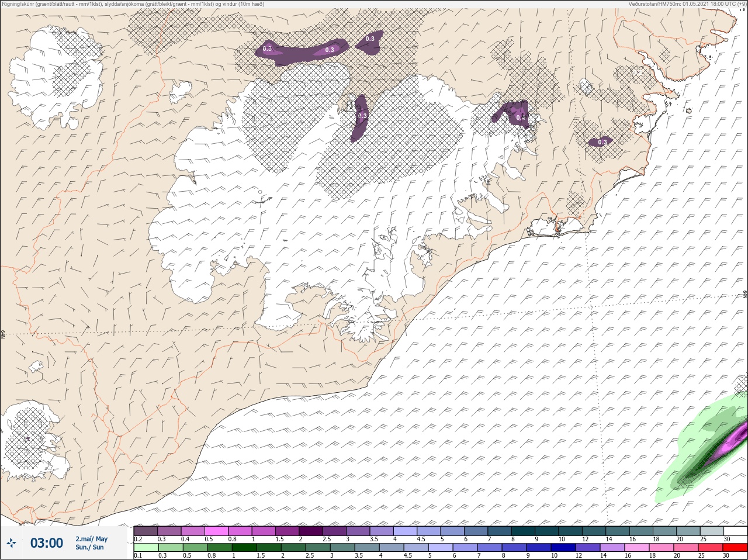Pick the light blue 5 swatch, bottom legend row
Viewport: 748px width, 560px height.
[x=440, y=548]
